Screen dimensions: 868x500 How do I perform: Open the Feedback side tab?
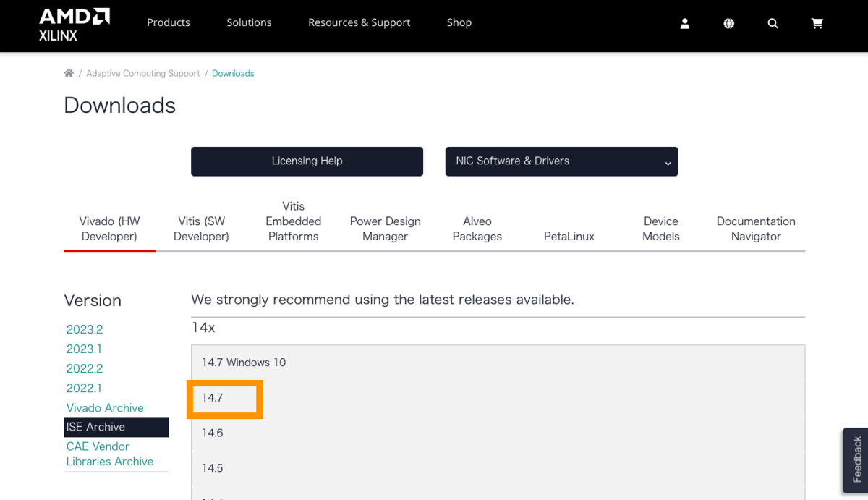(x=857, y=459)
